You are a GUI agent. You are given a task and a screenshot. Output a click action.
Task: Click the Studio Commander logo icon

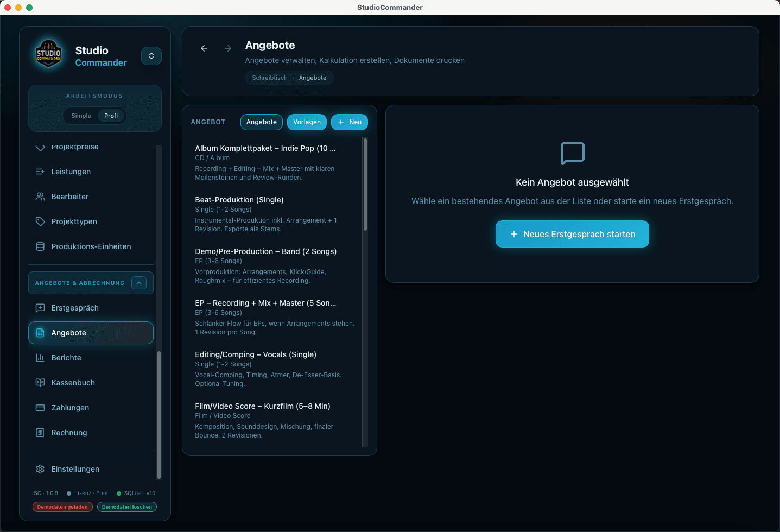tap(48, 54)
